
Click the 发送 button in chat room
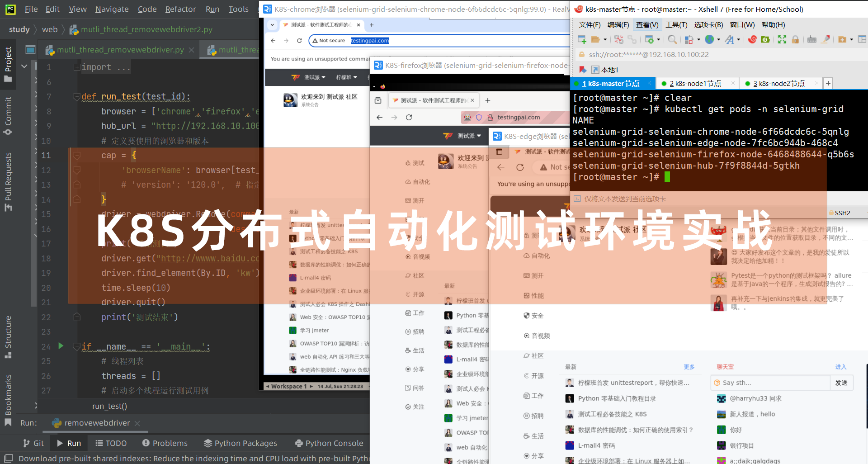click(x=841, y=383)
